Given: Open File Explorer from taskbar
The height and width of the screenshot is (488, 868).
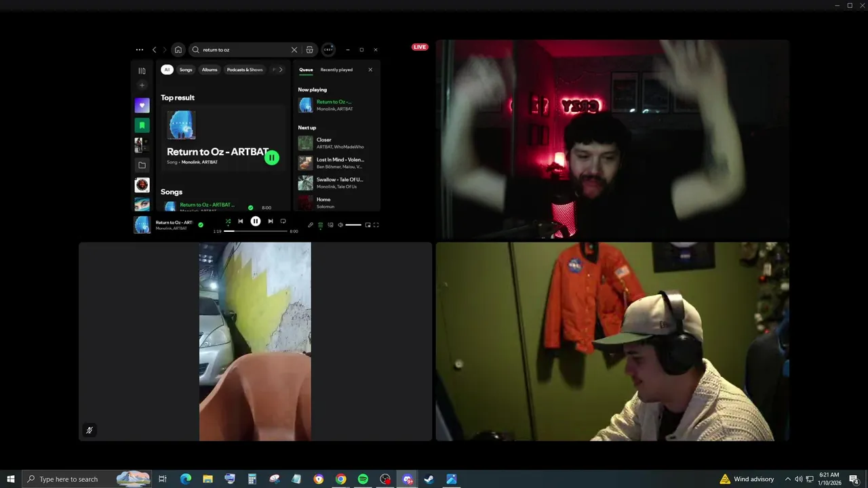Looking at the screenshot, I should click(x=208, y=479).
